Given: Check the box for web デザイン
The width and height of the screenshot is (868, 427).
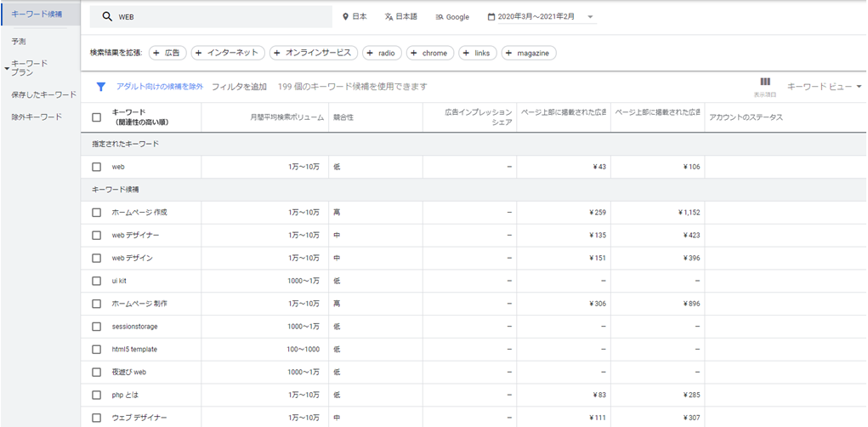Looking at the screenshot, I should pyautogui.click(x=97, y=258).
